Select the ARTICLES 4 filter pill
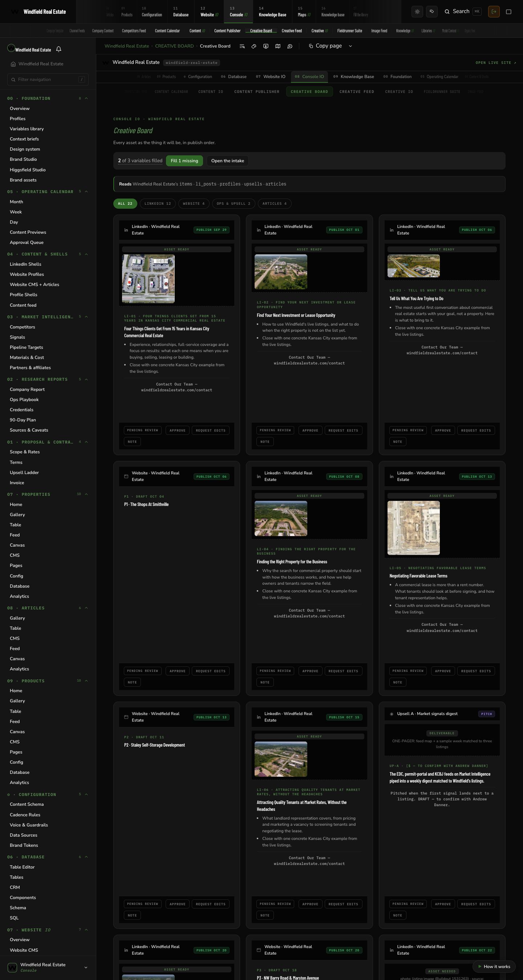 (x=275, y=204)
